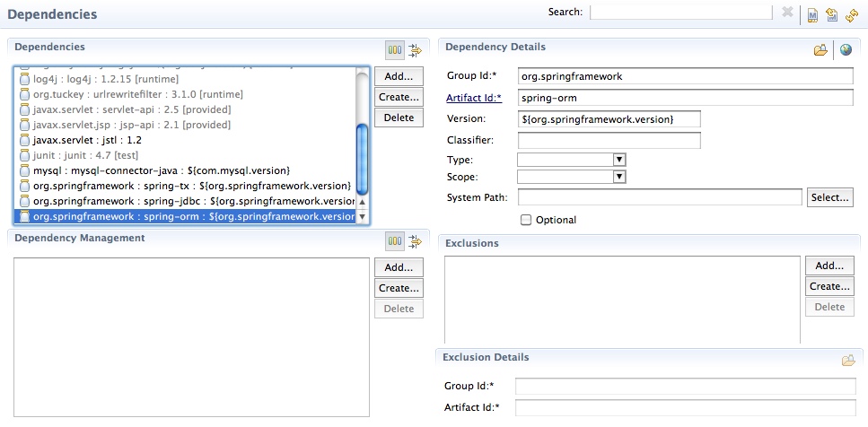Click scroll down arrow in Dependencies list
The image size is (868, 427).
[x=362, y=217]
